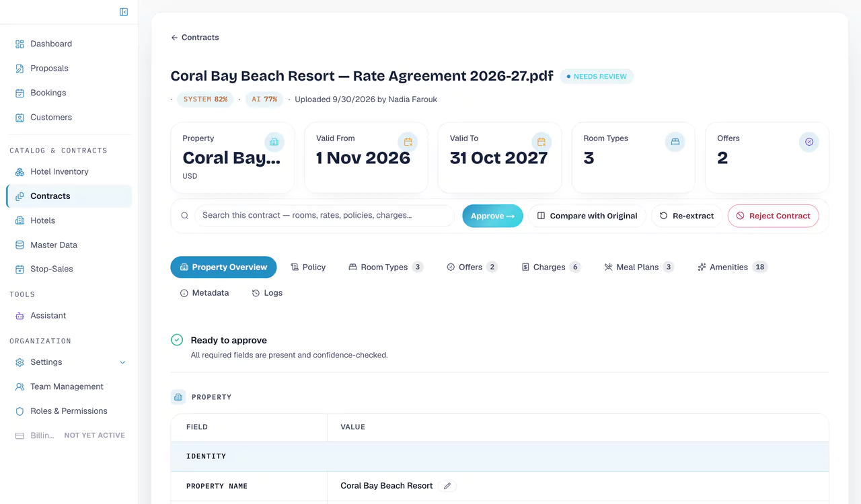Edit the Property Name pencil icon
The width and height of the screenshot is (861, 504).
tap(447, 486)
